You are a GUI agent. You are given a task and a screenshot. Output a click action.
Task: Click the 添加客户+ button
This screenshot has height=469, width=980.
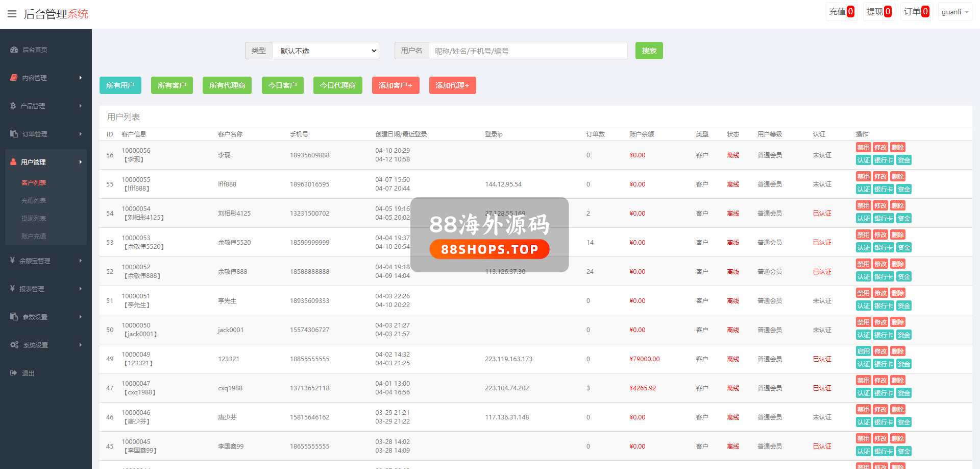point(395,85)
